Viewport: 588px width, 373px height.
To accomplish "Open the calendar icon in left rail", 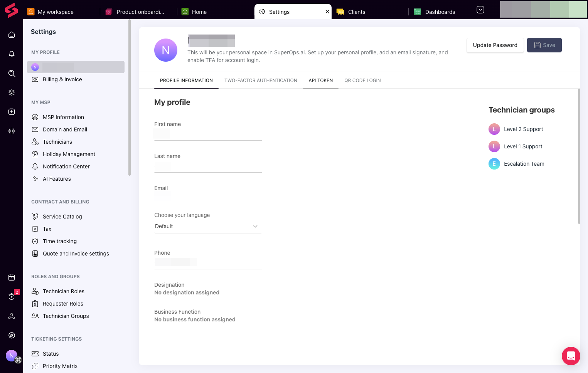I will click(12, 277).
